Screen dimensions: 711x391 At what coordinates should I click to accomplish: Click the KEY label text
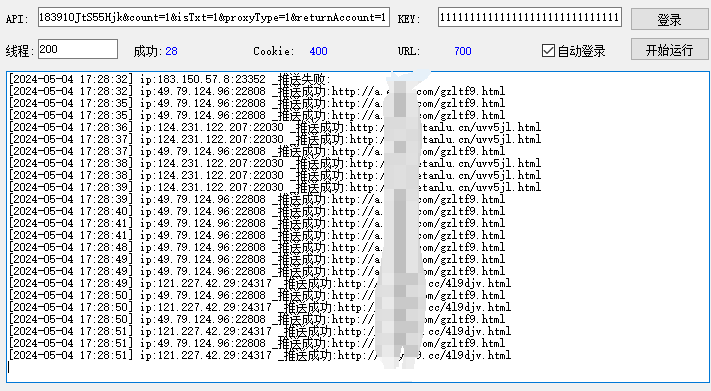point(409,19)
